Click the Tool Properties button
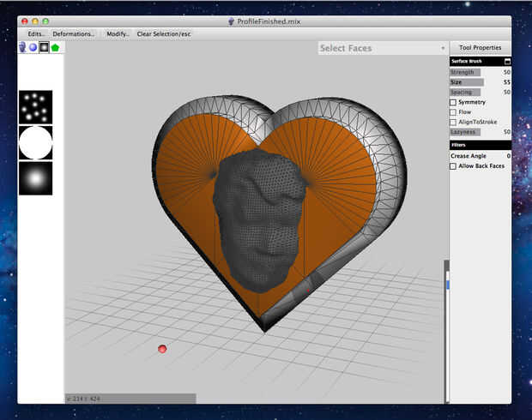Screen dimensions: 532x420 coord(480,48)
